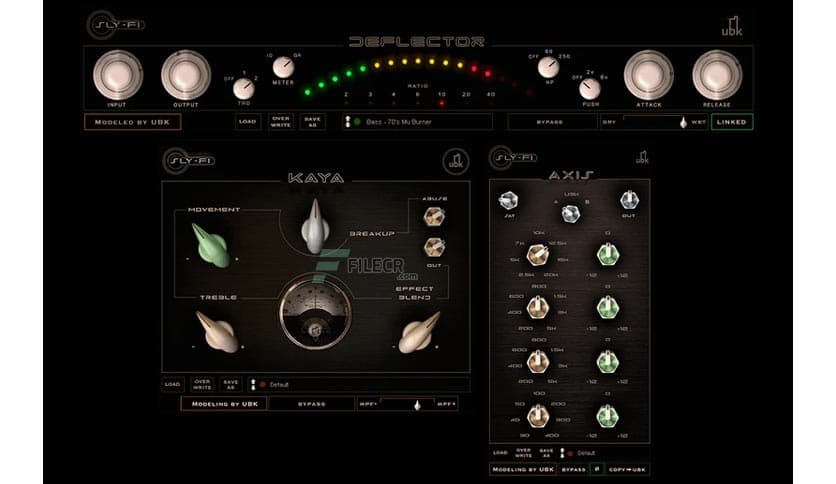Image resolution: width=836 pixels, height=484 pixels.
Task: Click the Deflector SAVE AS button
Action: (312, 122)
